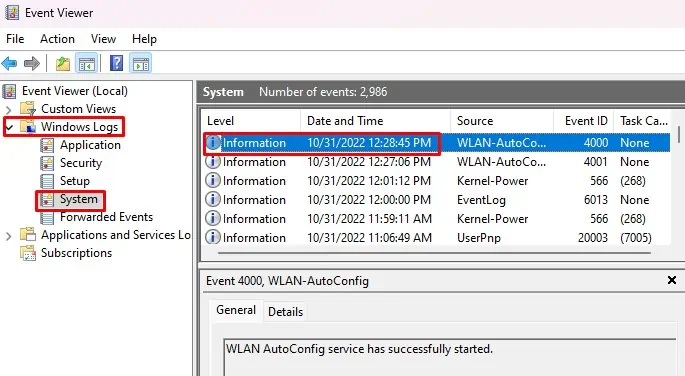Expand the Custom Views node
Screen dimensions: 685x376
(9, 109)
